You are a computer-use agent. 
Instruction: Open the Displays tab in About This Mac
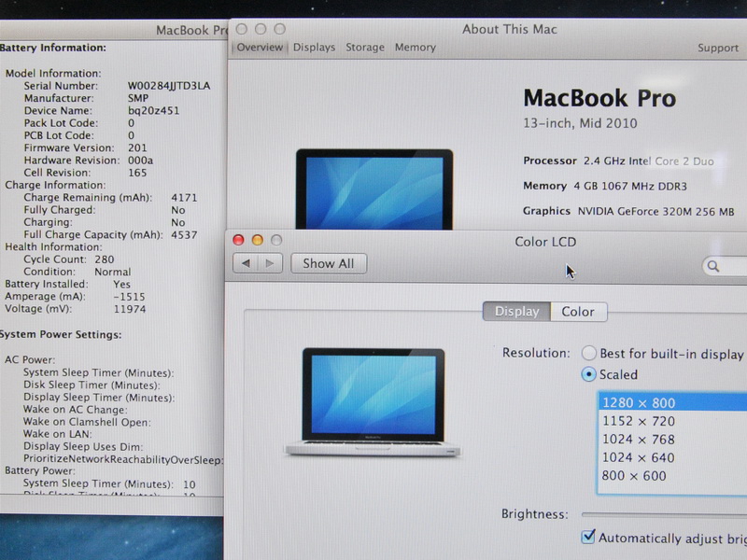pos(314,48)
